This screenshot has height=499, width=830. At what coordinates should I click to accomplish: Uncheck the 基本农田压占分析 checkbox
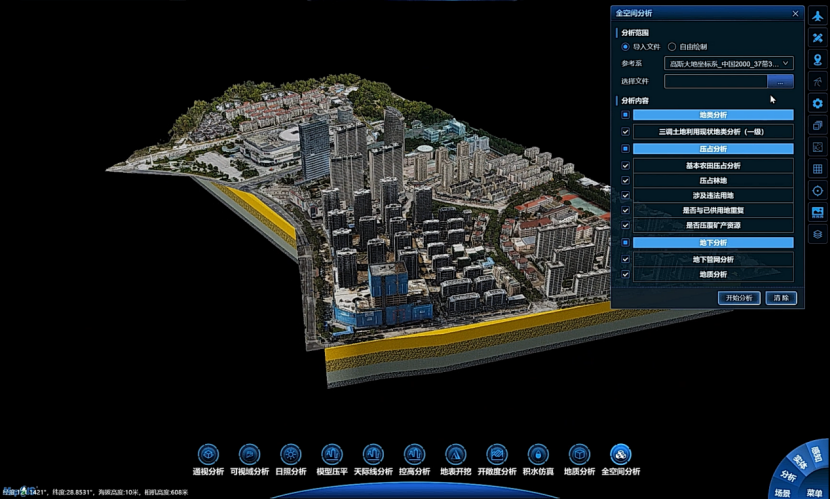625,166
